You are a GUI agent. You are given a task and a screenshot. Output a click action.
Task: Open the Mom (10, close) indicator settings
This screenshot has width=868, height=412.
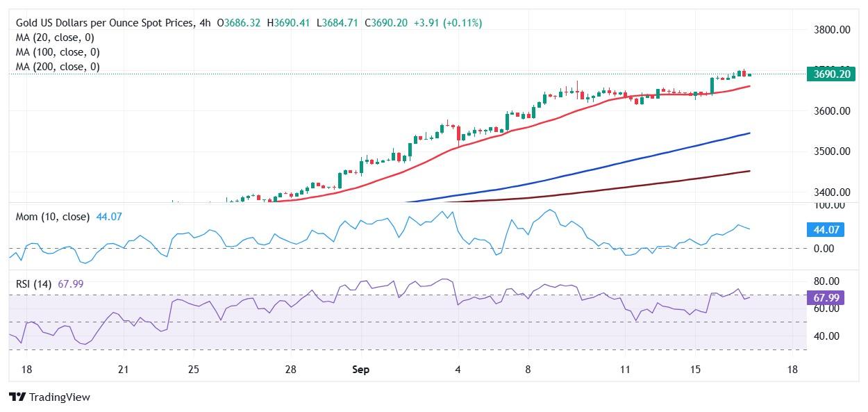click(x=53, y=217)
